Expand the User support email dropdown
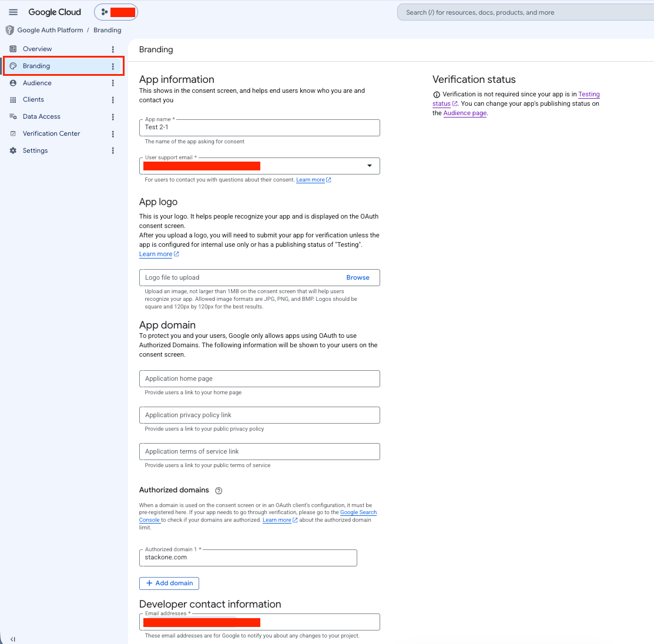 369,166
